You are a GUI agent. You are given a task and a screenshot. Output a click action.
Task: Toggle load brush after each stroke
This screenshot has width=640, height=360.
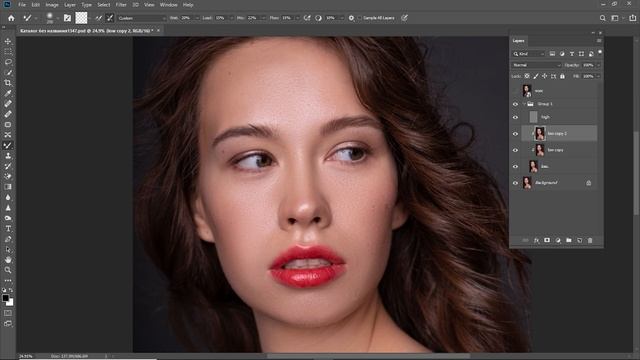coord(98,18)
